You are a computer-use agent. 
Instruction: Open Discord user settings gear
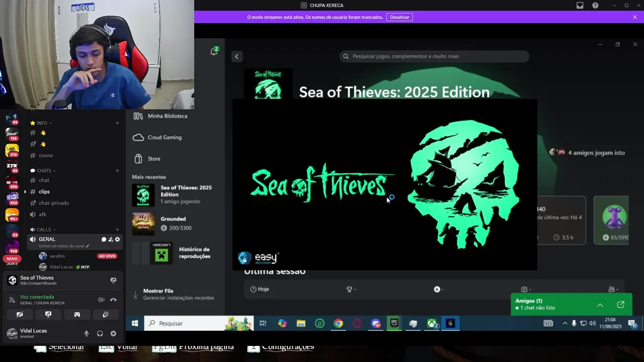coord(113,334)
